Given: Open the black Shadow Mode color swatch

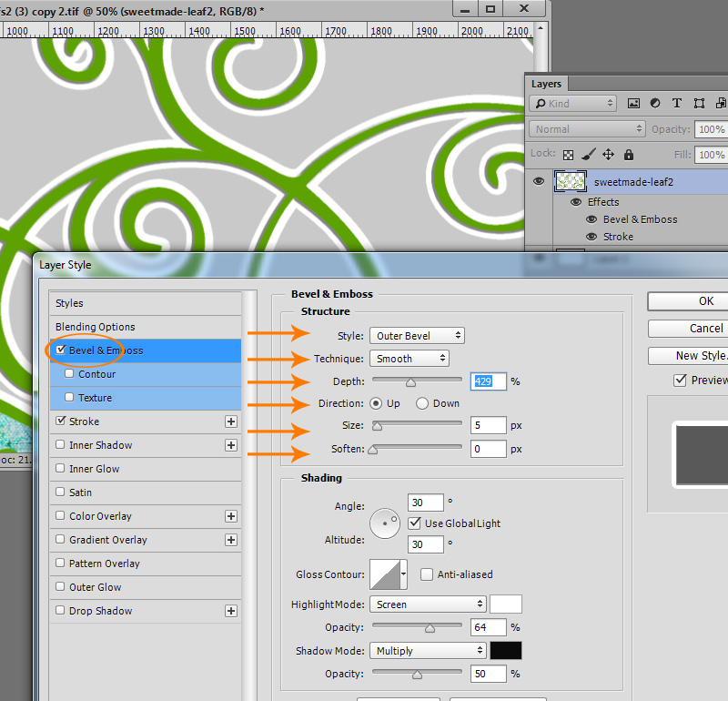Looking at the screenshot, I should (506, 650).
